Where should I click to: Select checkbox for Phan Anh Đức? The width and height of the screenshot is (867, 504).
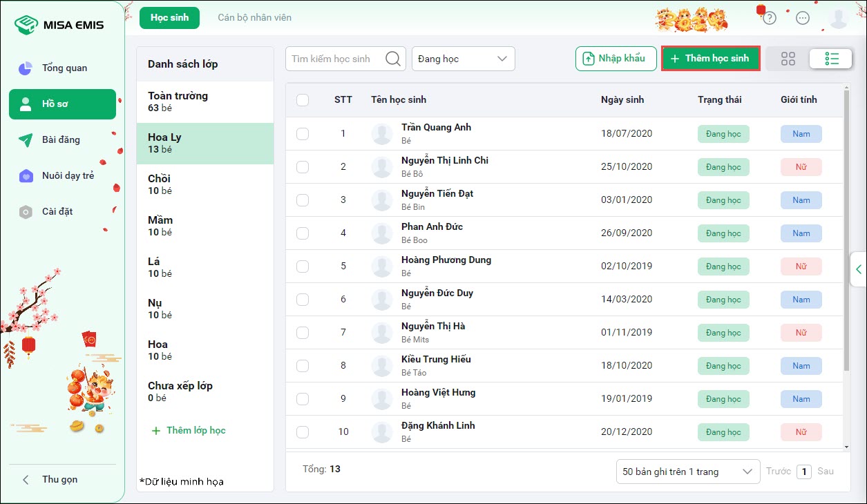point(303,233)
